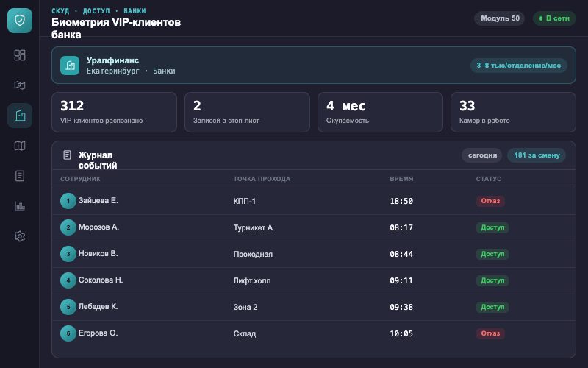Click the Журнал событий document icon

[x=67, y=155]
